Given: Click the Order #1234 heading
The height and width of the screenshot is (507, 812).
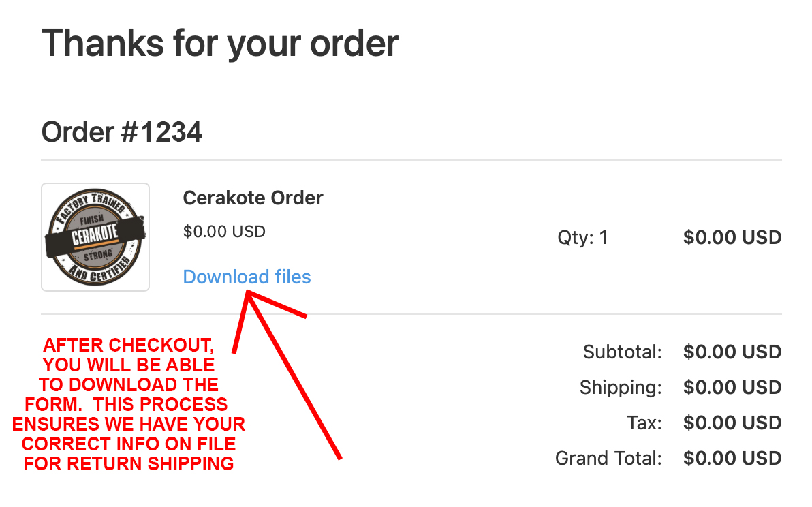Looking at the screenshot, I should click(122, 132).
